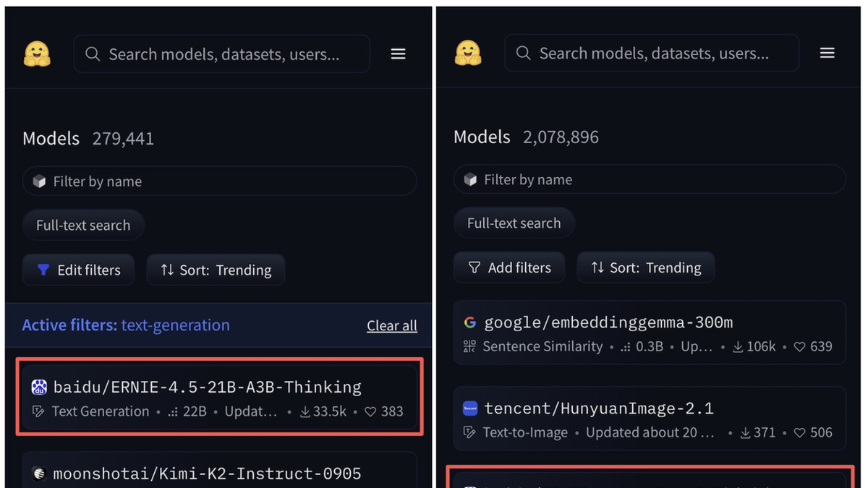Click Hugging Face logo in right screenshot
The height and width of the screenshot is (488, 868).
(468, 53)
